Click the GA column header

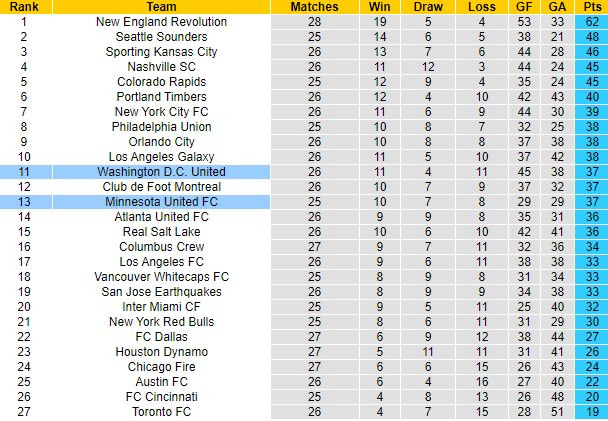tap(557, 7)
